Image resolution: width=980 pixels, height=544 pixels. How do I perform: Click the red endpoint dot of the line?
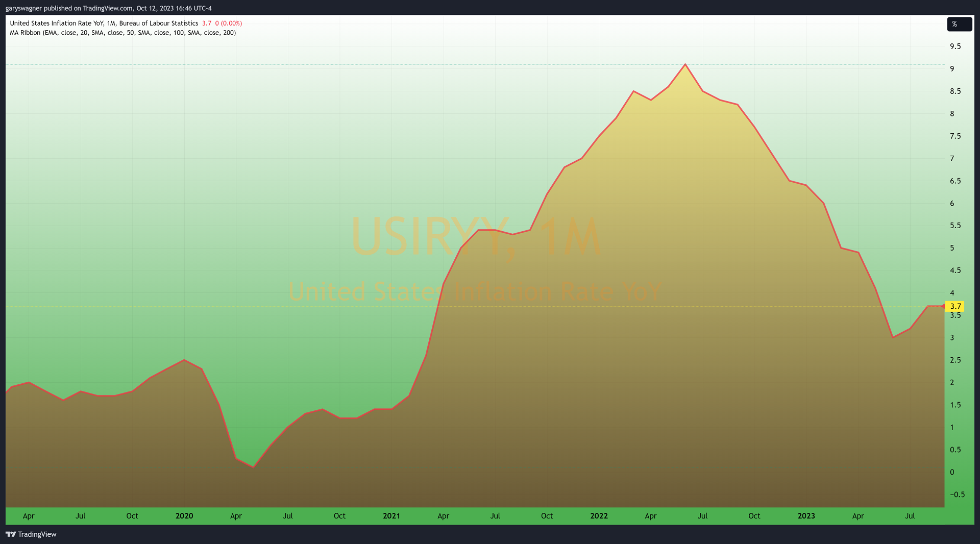point(943,306)
